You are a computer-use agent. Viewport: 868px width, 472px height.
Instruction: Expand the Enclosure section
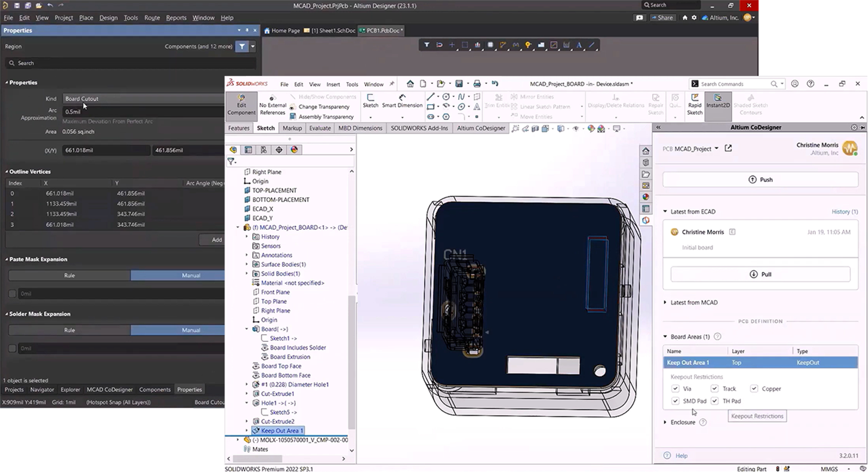pyautogui.click(x=682, y=422)
